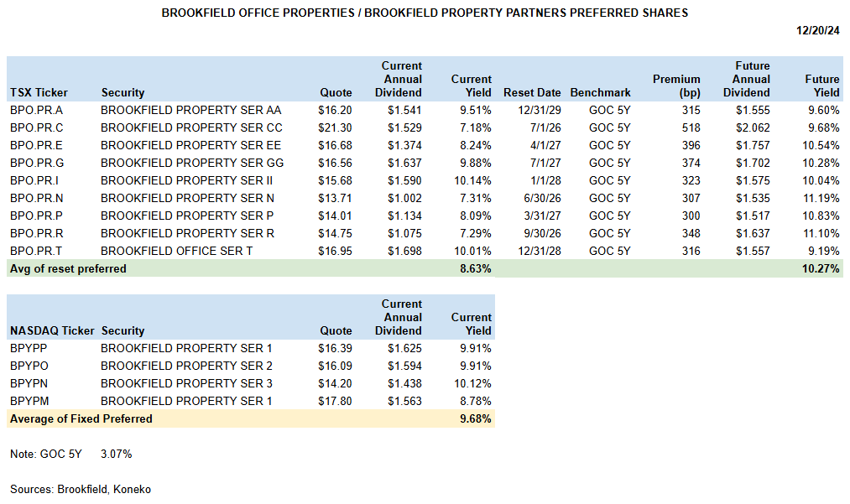Click the $2.062 future annual dividend
850x504 pixels.
[753, 128]
